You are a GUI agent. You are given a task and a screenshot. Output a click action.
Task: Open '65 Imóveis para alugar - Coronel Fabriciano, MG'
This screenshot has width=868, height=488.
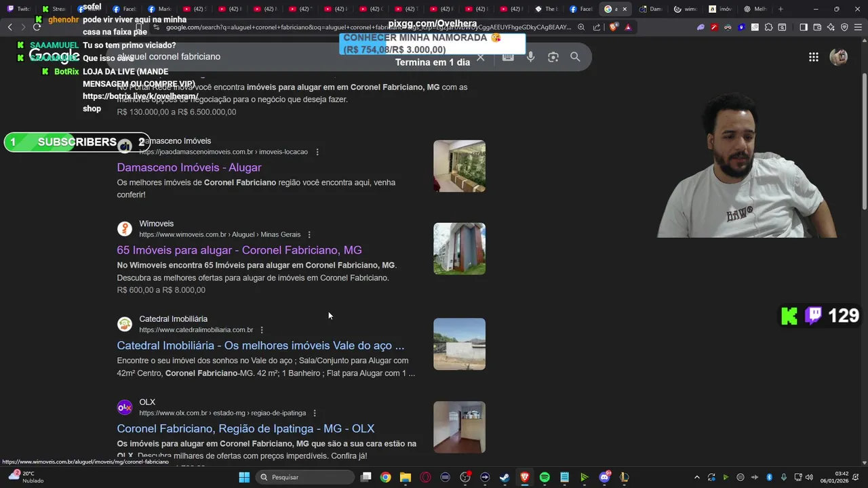point(239,250)
